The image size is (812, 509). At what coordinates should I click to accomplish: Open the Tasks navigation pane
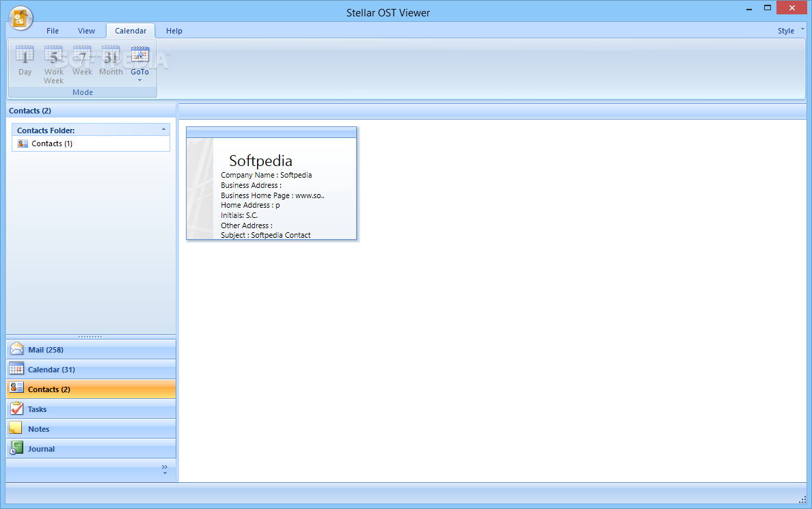pyautogui.click(x=91, y=409)
